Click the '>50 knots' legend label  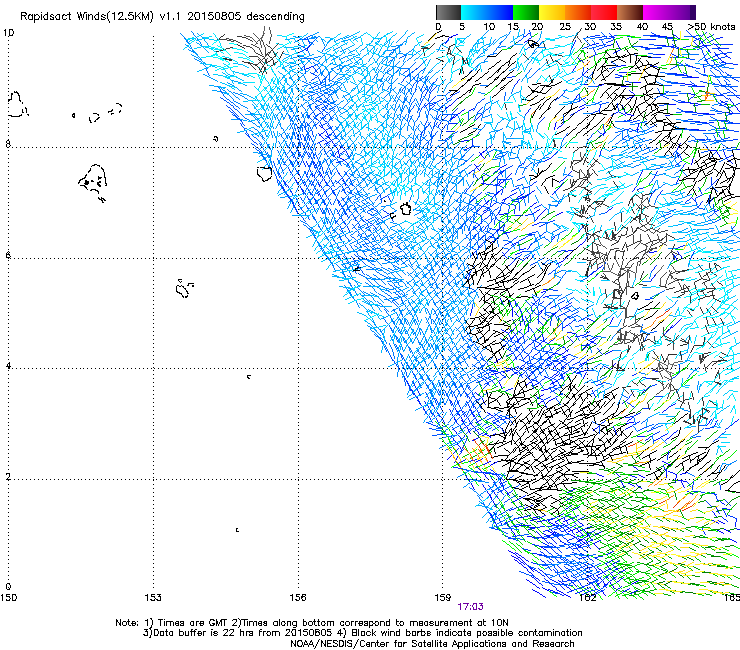tap(711, 26)
